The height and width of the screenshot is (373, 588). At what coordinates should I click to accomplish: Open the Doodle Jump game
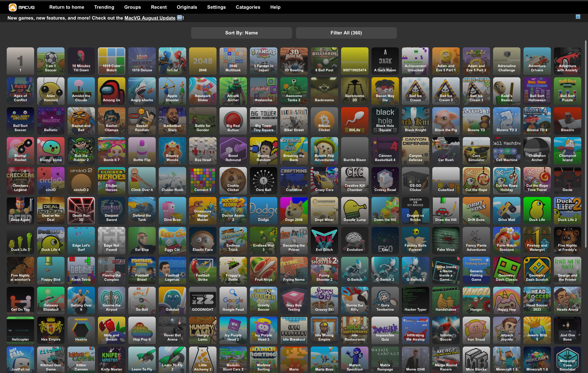coord(355,211)
